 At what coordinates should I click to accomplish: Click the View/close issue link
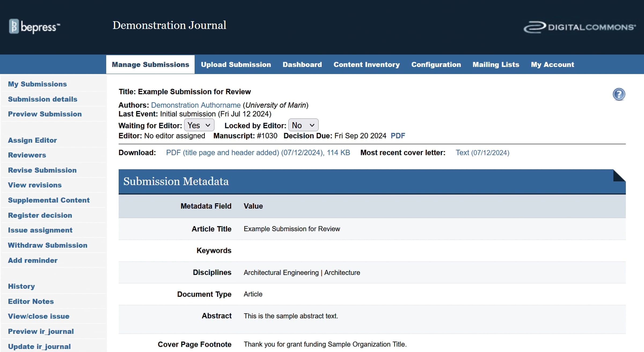point(39,316)
